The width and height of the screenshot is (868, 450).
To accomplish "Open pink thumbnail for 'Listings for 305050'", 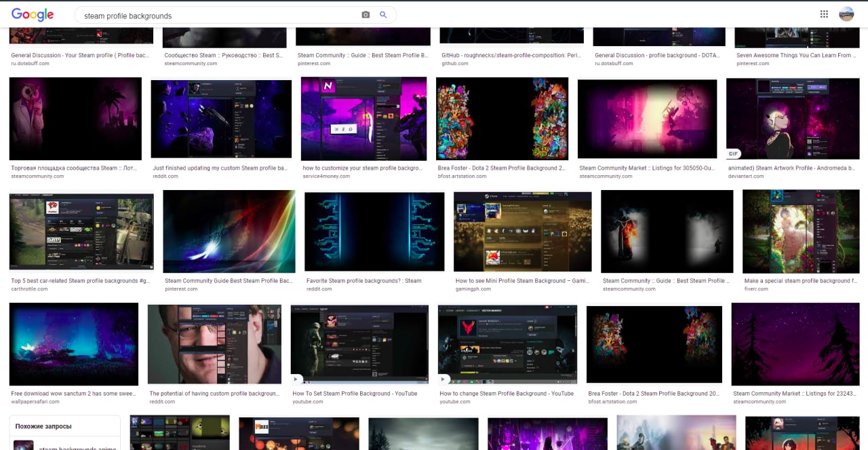I will point(647,119).
